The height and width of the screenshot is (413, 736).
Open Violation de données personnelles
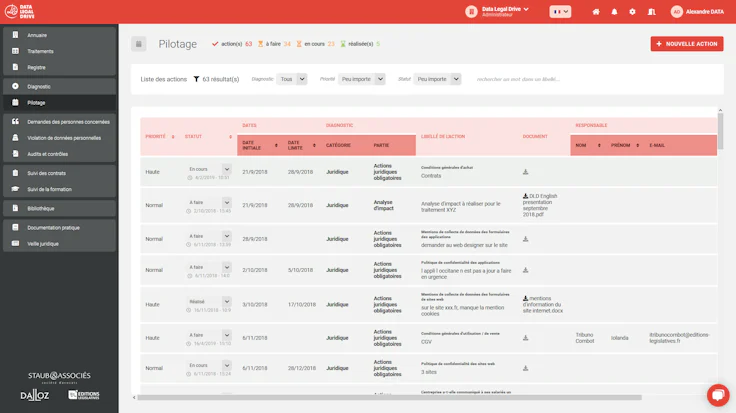59,138
